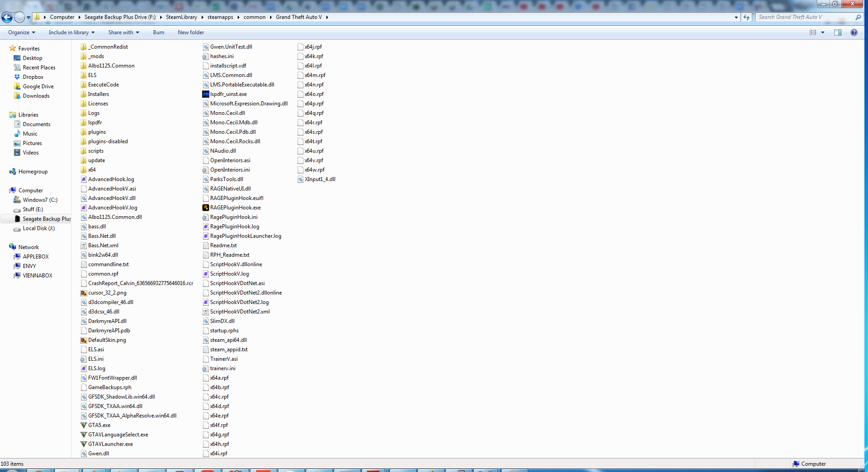Select the SteamLibrary breadcrumb segment
This screenshot has height=472, width=868.
tap(181, 17)
